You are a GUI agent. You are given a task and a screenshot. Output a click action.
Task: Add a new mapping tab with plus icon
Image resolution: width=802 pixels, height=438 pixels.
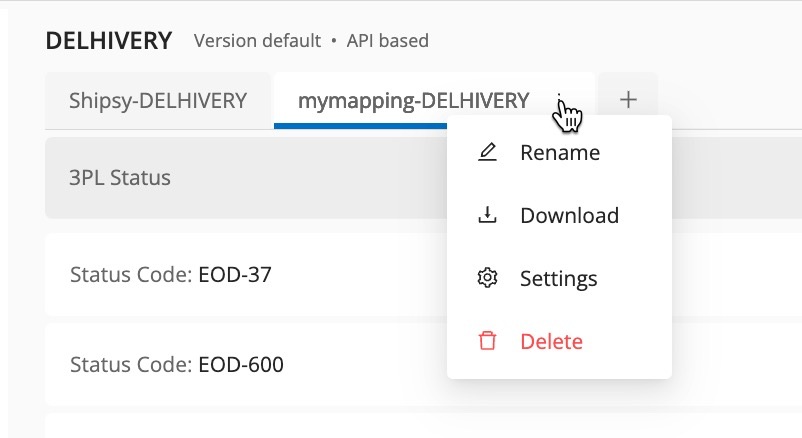pos(628,100)
